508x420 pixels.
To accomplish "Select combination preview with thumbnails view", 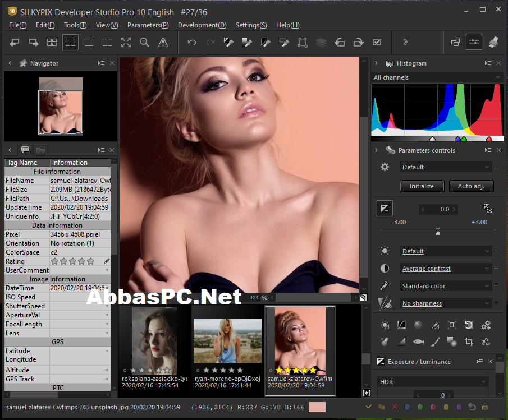I will coord(70,43).
